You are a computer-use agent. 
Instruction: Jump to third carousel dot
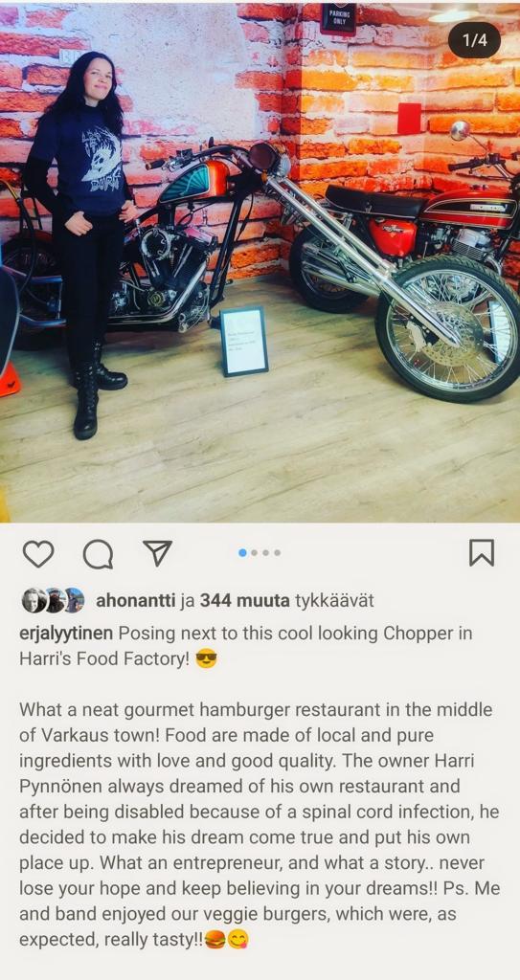[x=266, y=552]
